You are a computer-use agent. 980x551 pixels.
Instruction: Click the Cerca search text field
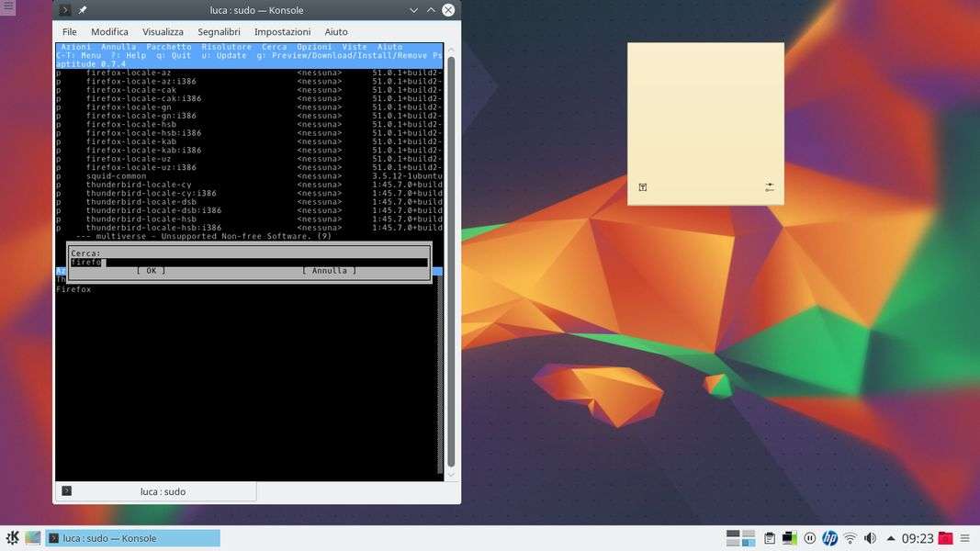coord(248,263)
